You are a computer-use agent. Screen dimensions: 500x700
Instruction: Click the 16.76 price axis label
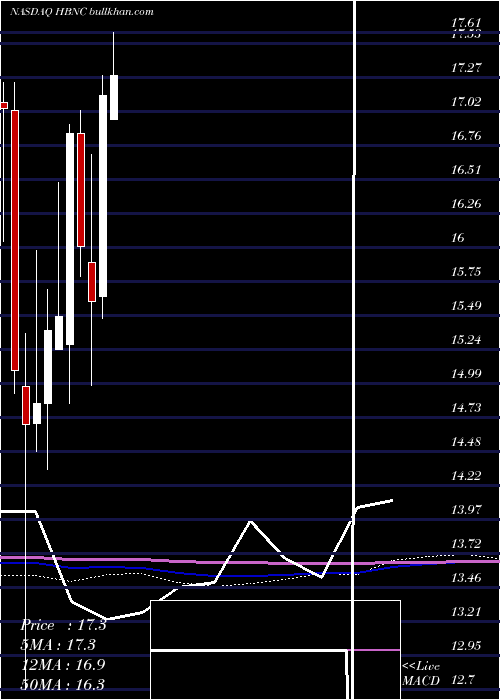466,136
